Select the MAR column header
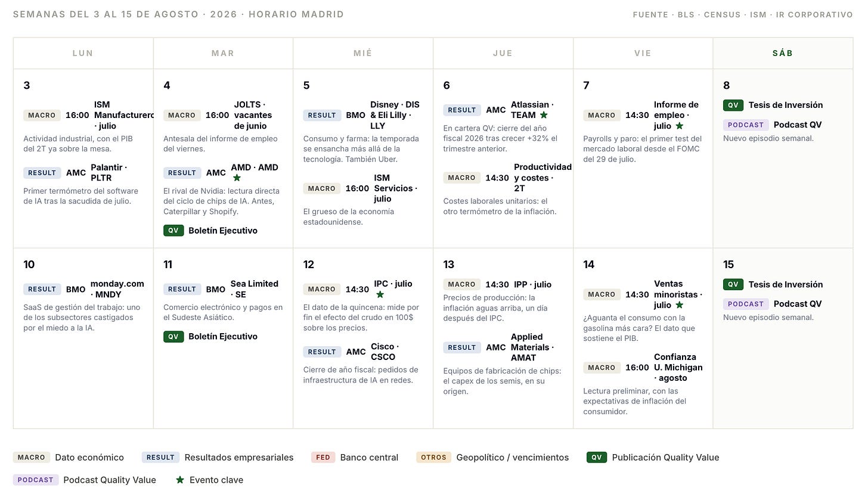The image size is (868, 500). coord(223,53)
